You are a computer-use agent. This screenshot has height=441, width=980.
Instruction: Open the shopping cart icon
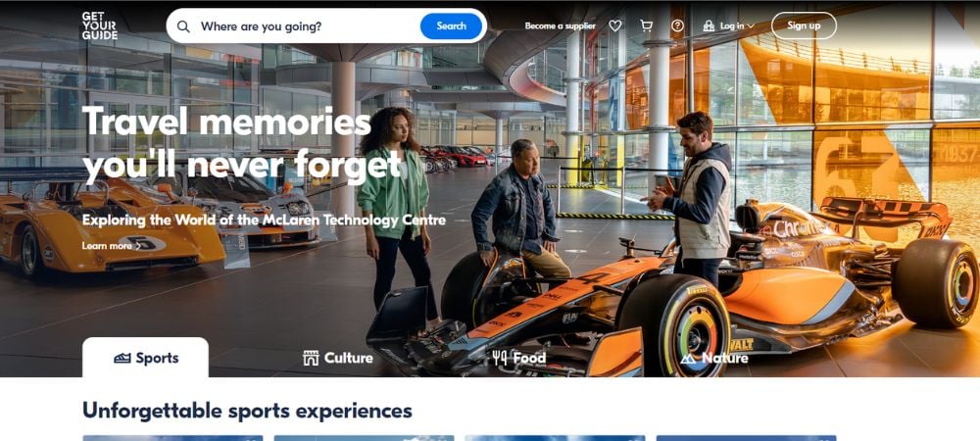(646, 25)
